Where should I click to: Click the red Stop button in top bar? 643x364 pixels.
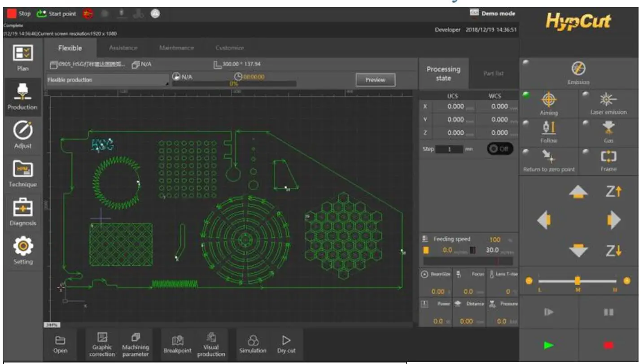18,13
